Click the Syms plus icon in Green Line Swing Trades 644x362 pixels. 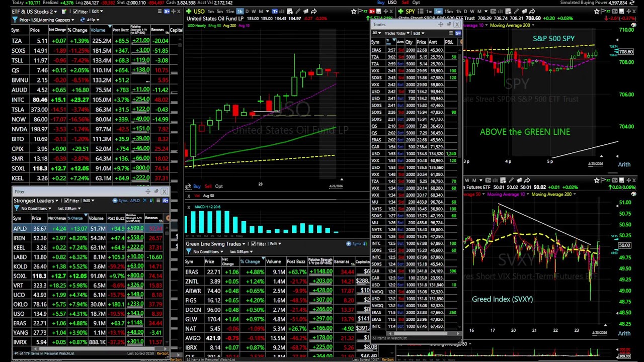pos(349,244)
